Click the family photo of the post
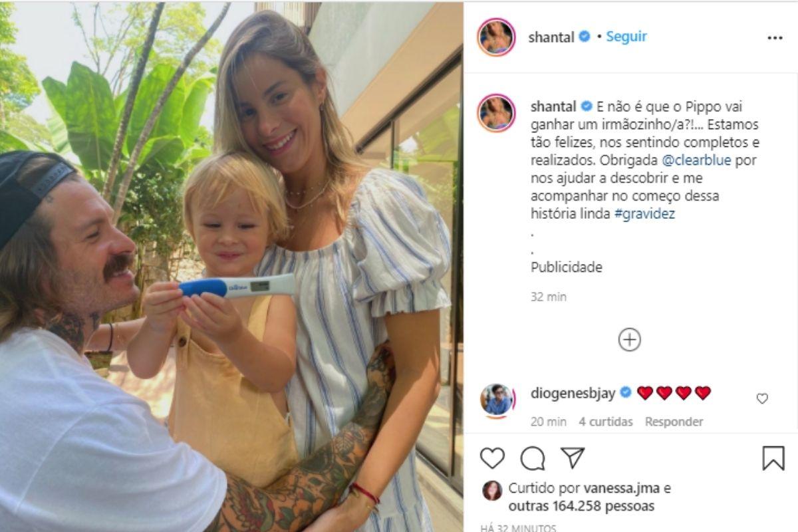Image resolution: width=798 pixels, height=532 pixels. point(231,266)
